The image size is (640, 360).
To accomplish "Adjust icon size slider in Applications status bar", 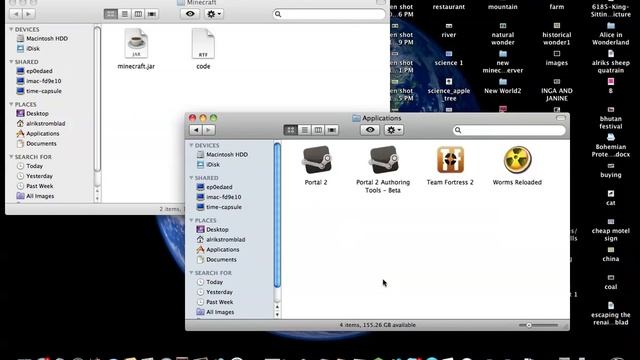I will 529,325.
